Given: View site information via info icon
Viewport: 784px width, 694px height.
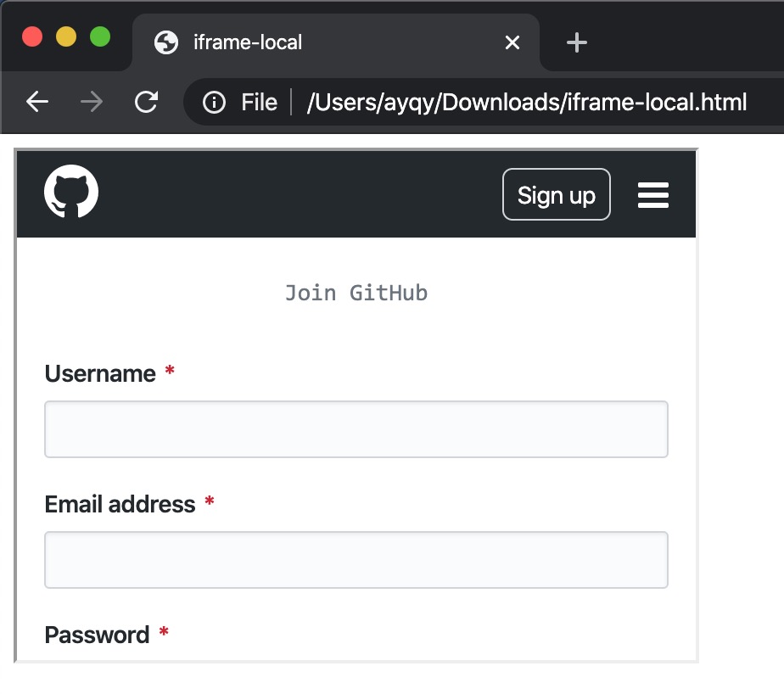Looking at the screenshot, I should point(215,103).
